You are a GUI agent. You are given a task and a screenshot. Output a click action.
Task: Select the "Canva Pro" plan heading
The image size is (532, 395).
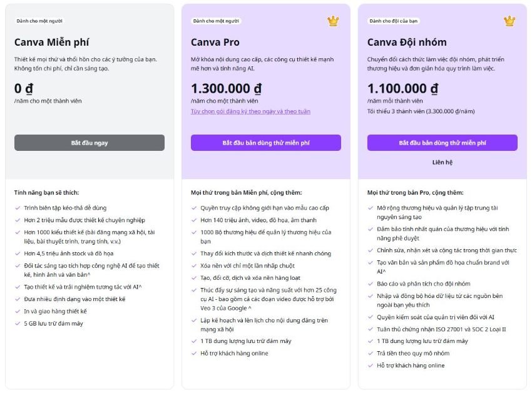[x=215, y=42]
